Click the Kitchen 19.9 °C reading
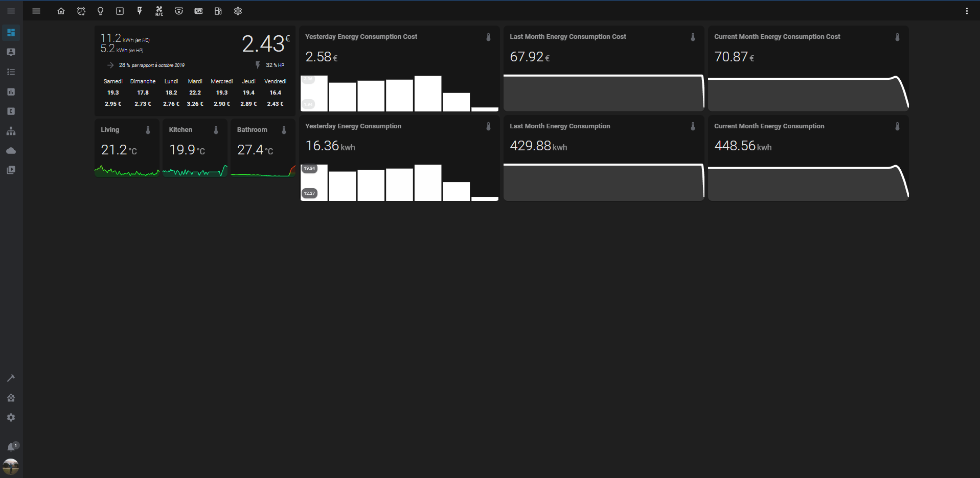 coord(187,150)
